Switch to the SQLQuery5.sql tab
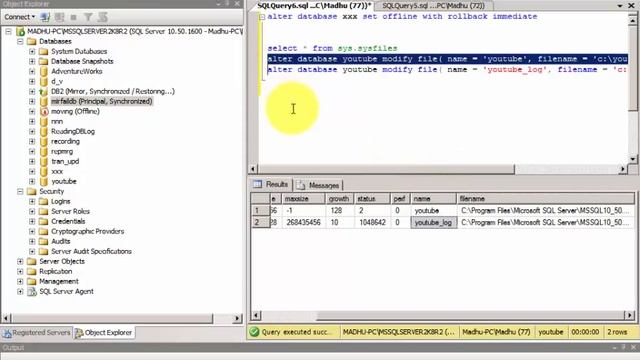640x360 pixels. [x=433, y=6]
